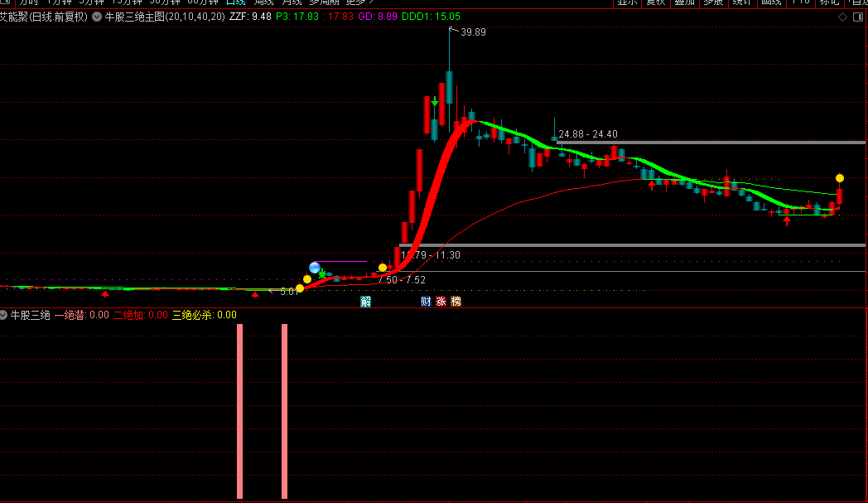The image size is (868, 503).
Task: Open the 叠加 overlay menu
Action: pyautogui.click(x=684, y=2)
